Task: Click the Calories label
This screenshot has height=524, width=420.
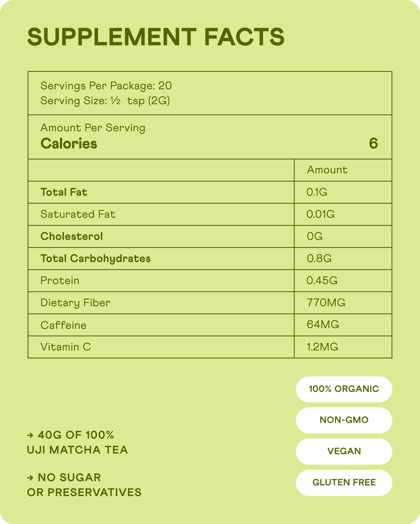Action: point(69,144)
